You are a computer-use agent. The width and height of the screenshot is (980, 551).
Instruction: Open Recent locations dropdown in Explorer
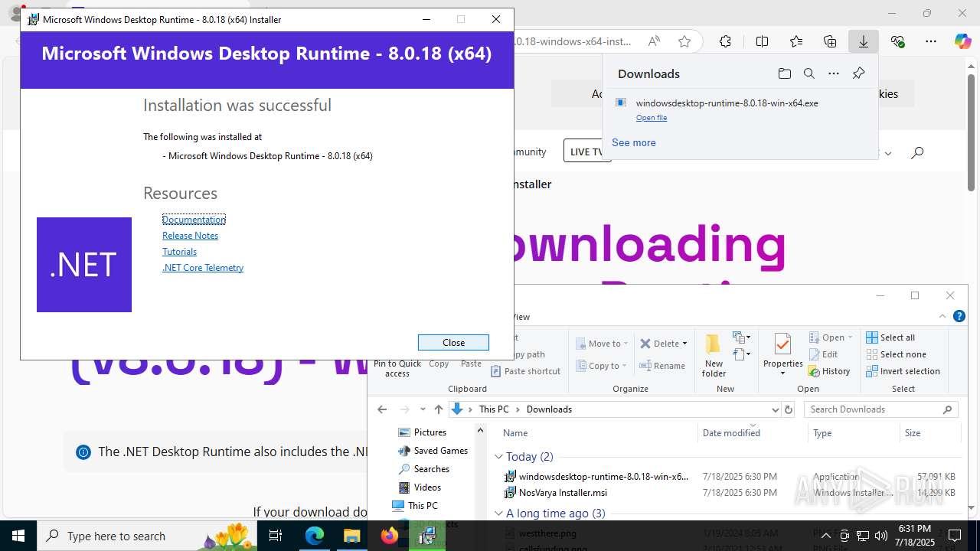422,409
